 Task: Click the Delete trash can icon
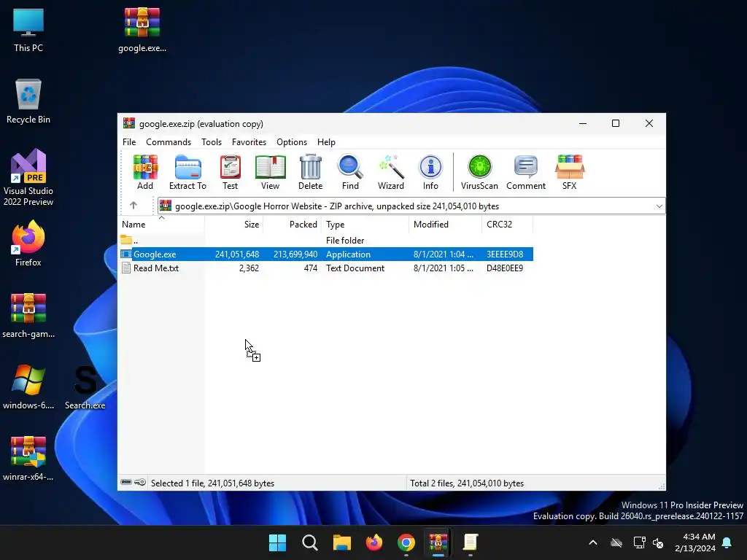311,172
